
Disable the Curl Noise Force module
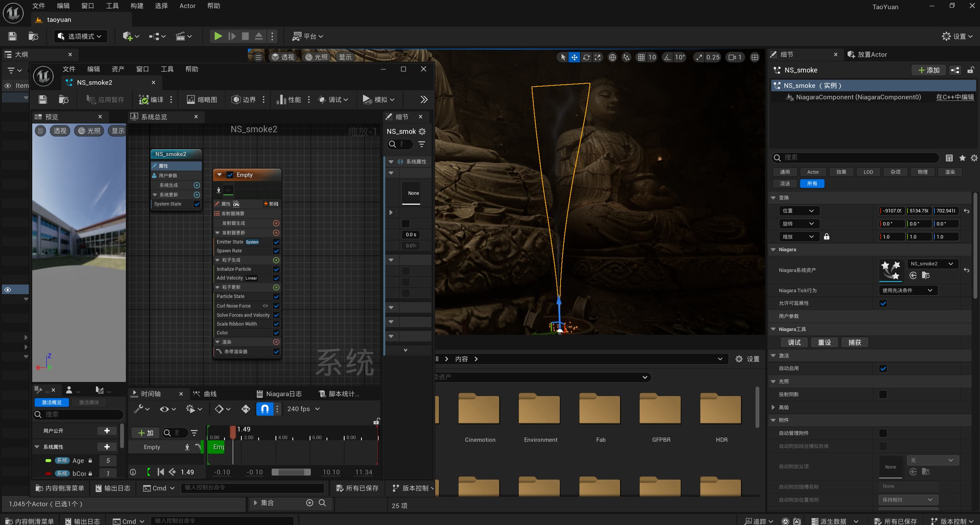click(276, 306)
